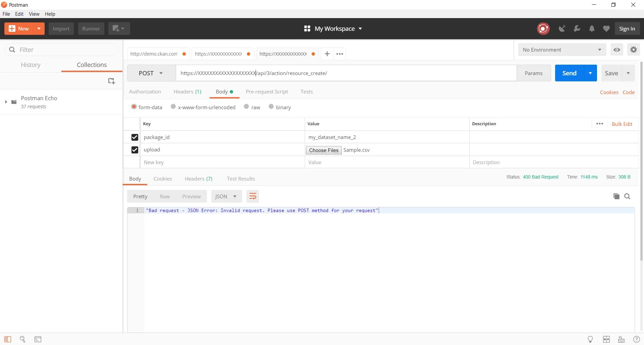Image resolution: width=644 pixels, height=345 pixels.
Task: Open the interceptor satellite icon
Action: point(562,28)
